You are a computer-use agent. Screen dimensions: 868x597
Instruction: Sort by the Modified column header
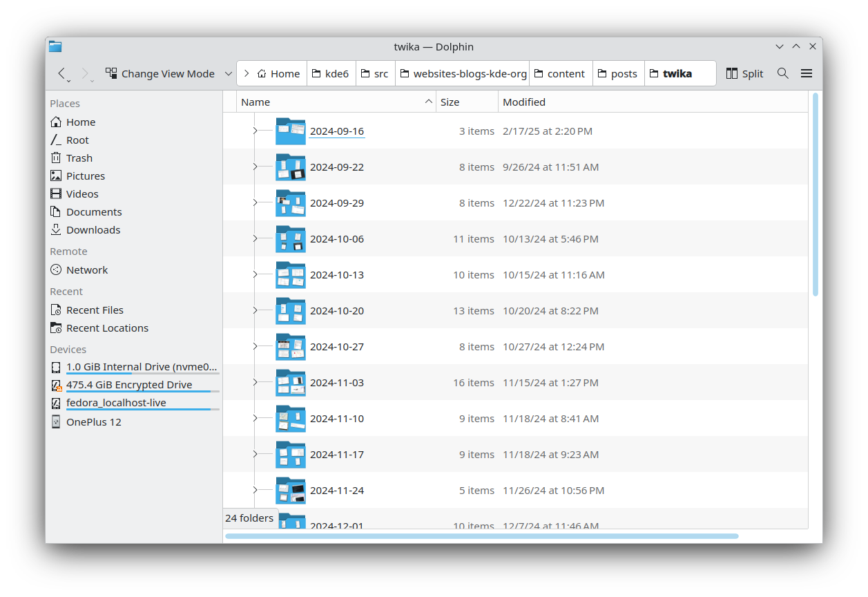[523, 102]
